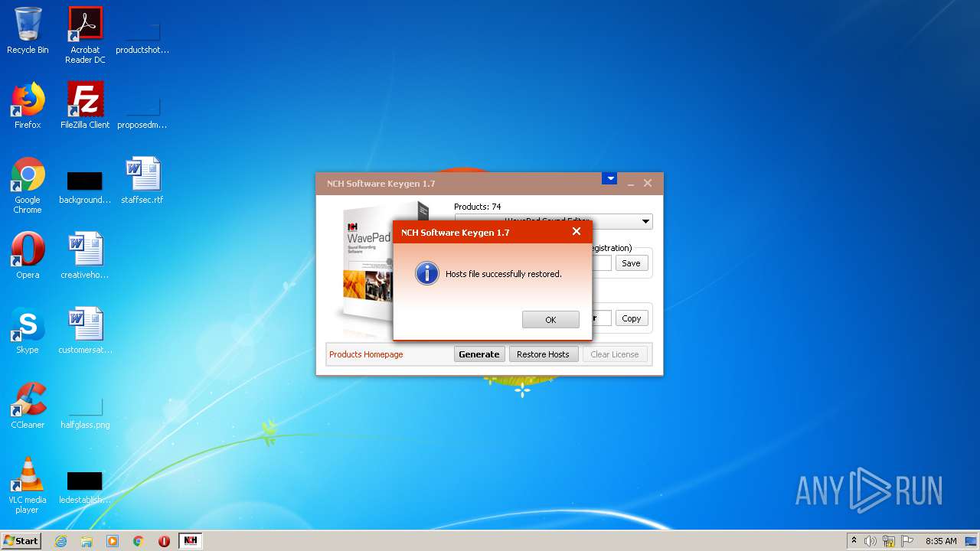Select ledestablish file on desktop
This screenshot has height=551, width=980.
tap(85, 488)
